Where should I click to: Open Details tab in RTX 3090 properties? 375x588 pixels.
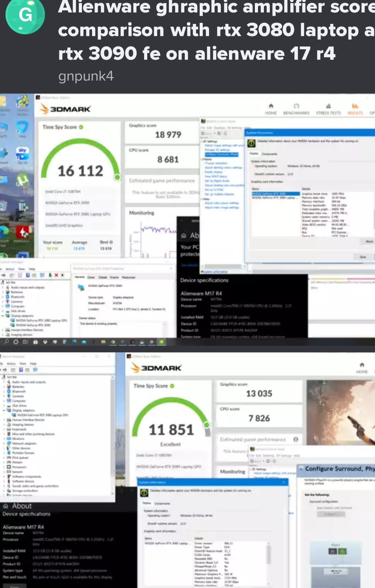pyautogui.click(x=103, y=277)
